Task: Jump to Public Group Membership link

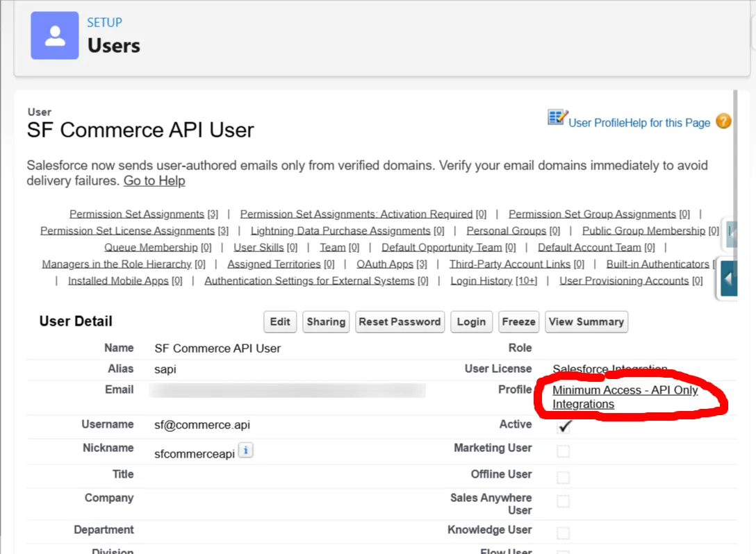Action: click(650, 230)
